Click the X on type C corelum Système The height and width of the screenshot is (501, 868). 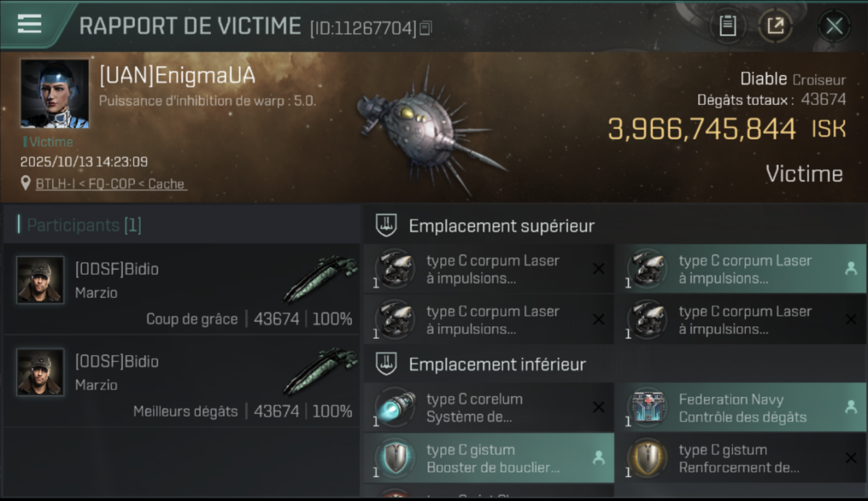click(x=599, y=407)
